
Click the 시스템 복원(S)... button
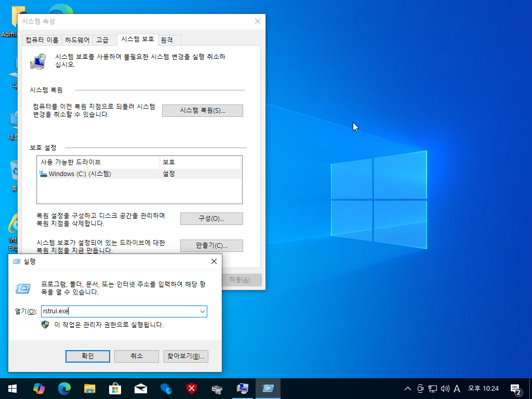[x=203, y=111]
